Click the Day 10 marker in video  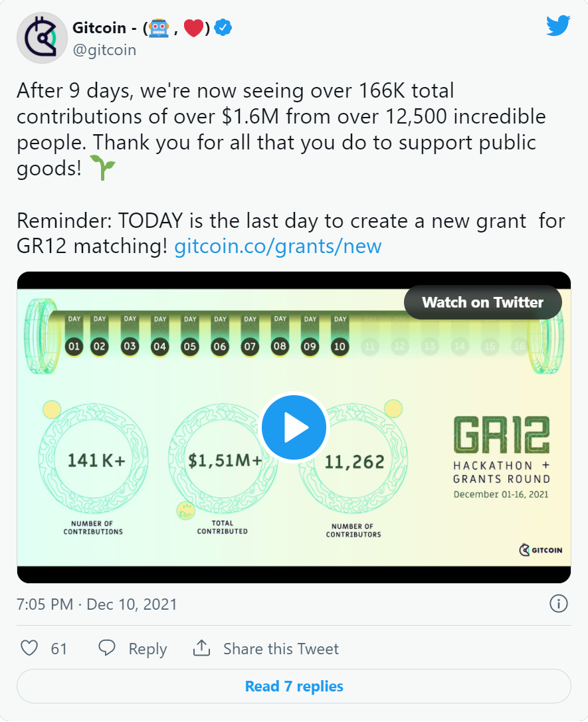coord(340,335)
